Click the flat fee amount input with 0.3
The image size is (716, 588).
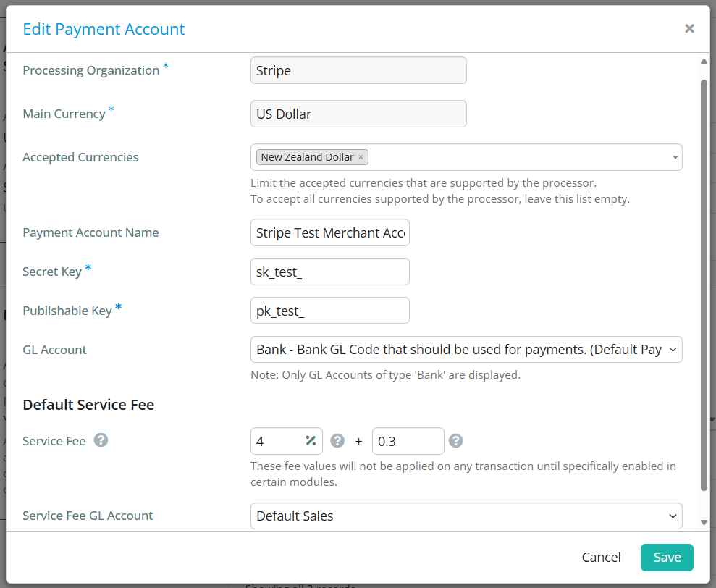(x=408, y=441)
